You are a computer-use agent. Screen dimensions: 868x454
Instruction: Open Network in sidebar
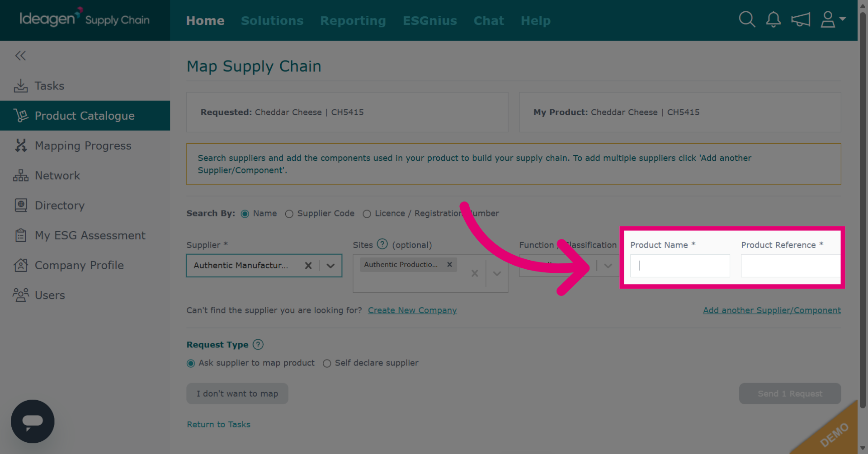85,175
